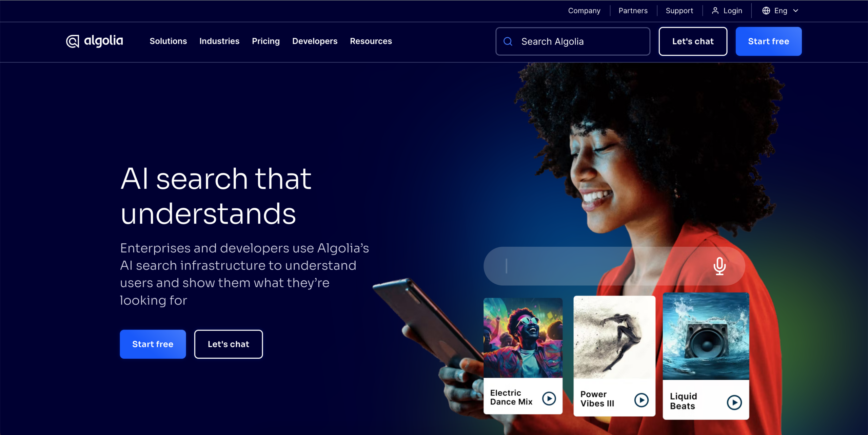Expand the Eng language chevron
This screenshot has width=868, height=435.
[795, 11]
